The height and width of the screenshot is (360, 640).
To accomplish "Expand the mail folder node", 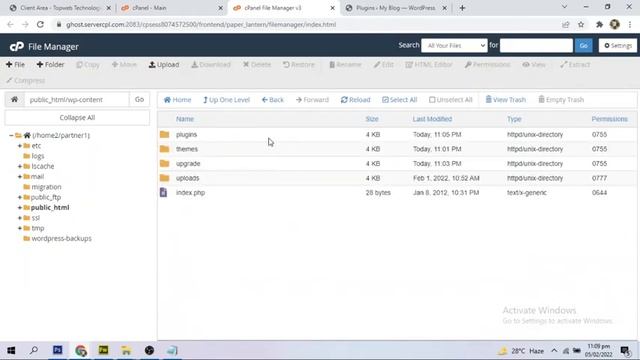I will (20, 177).
